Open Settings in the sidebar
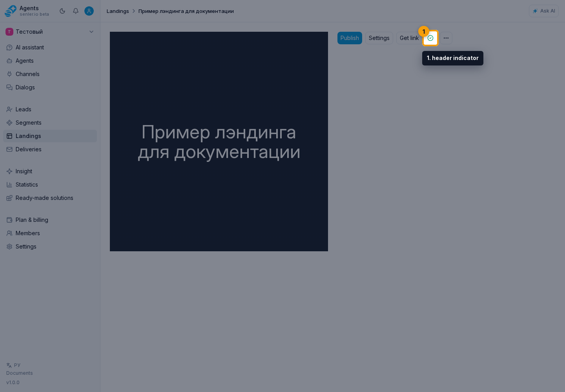 (50, 247)
